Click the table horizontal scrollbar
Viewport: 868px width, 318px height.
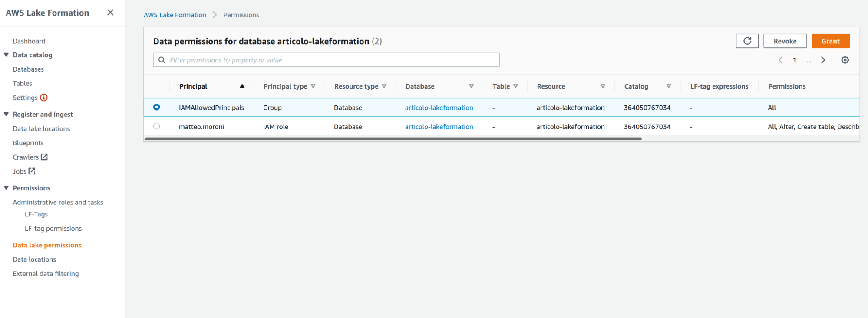393,139
